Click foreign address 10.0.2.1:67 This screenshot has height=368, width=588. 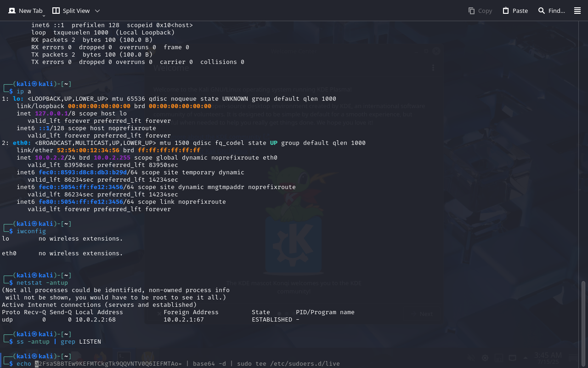pyautogui.click(x=184, y=320)
